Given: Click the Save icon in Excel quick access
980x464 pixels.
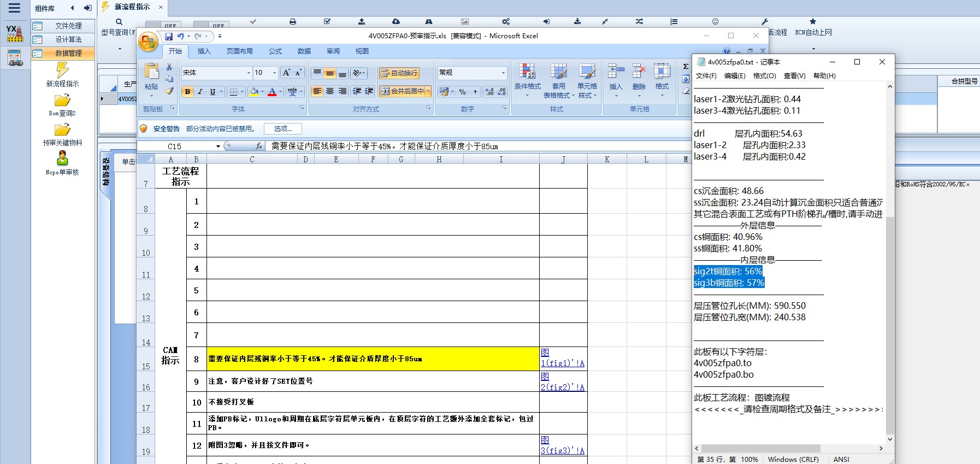Looking at the screenshot, I should pyautogui.click(x=169, y=37).
